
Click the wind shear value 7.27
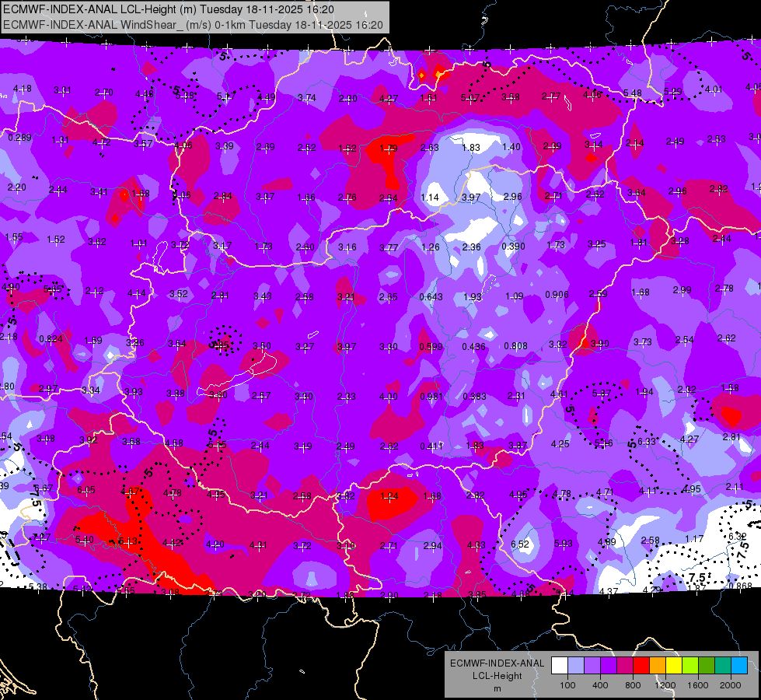click(x=40, y=537)
